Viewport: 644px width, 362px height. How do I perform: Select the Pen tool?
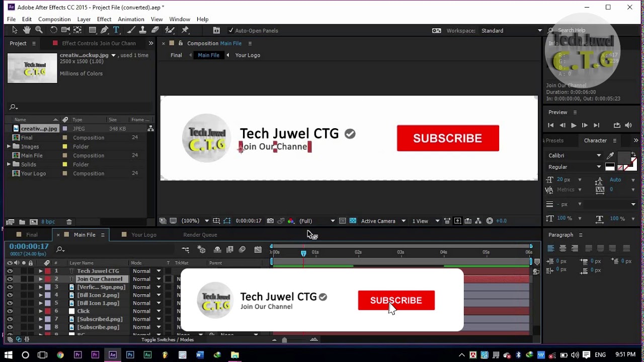(105, 30)
